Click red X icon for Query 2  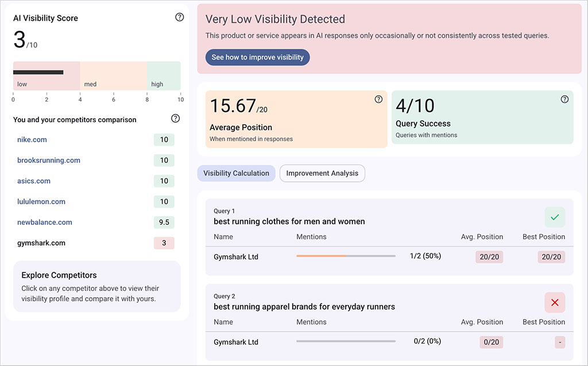click(x=555, y=302)
